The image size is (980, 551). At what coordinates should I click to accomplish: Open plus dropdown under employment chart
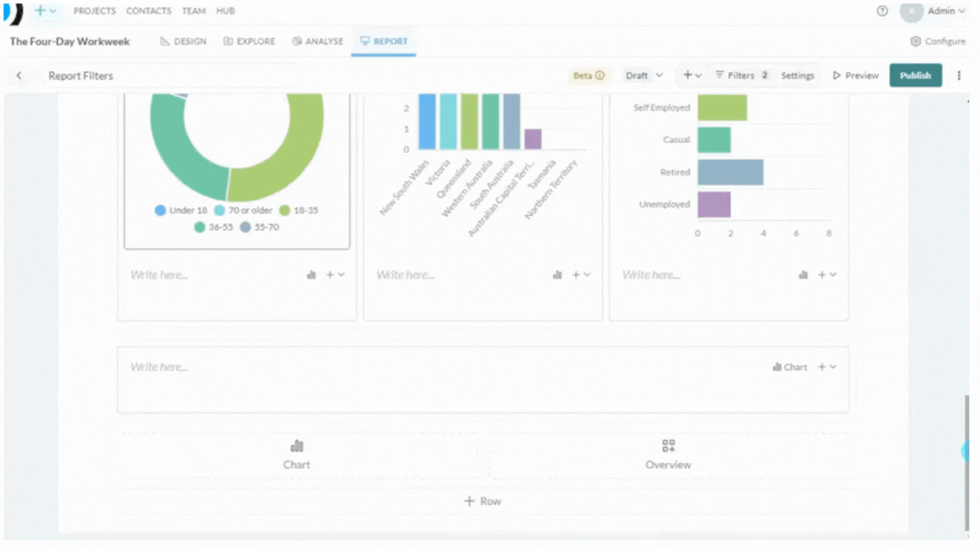(827, 275)
